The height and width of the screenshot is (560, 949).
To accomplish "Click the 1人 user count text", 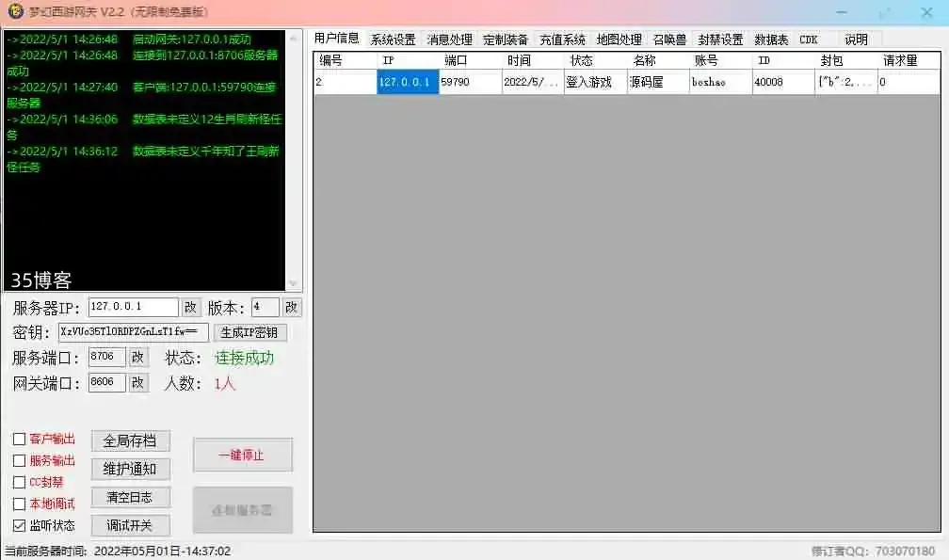I will (x=224, y=383).
